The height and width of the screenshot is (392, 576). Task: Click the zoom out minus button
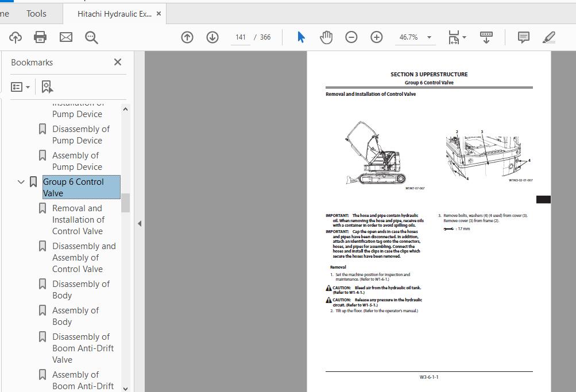tap(351, 37)
